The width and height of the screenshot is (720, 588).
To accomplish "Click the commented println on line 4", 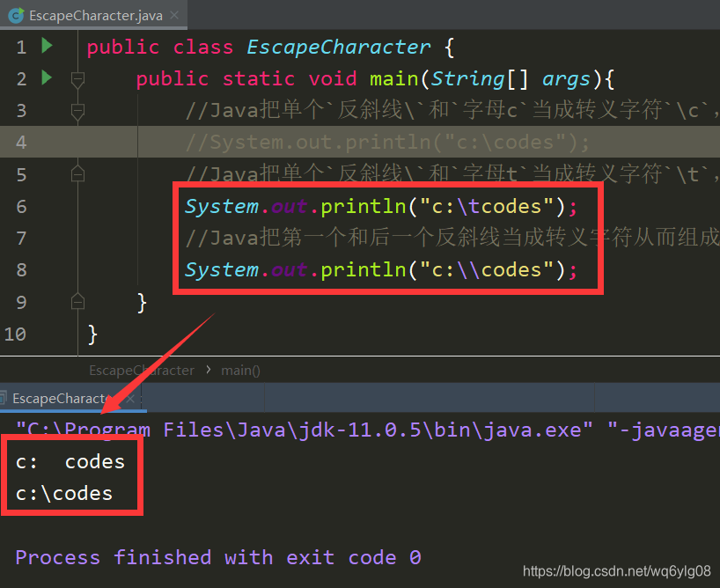I will click(x=387, y=143).
